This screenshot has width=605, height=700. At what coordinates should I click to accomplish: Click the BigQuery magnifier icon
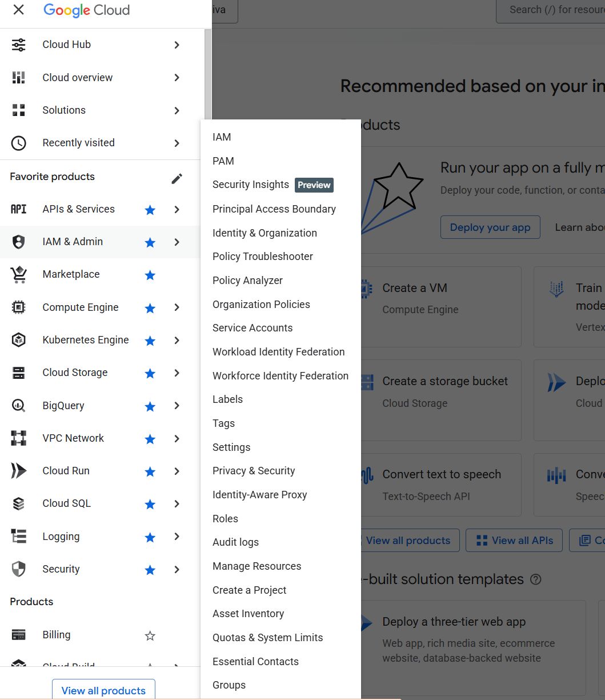19,405
